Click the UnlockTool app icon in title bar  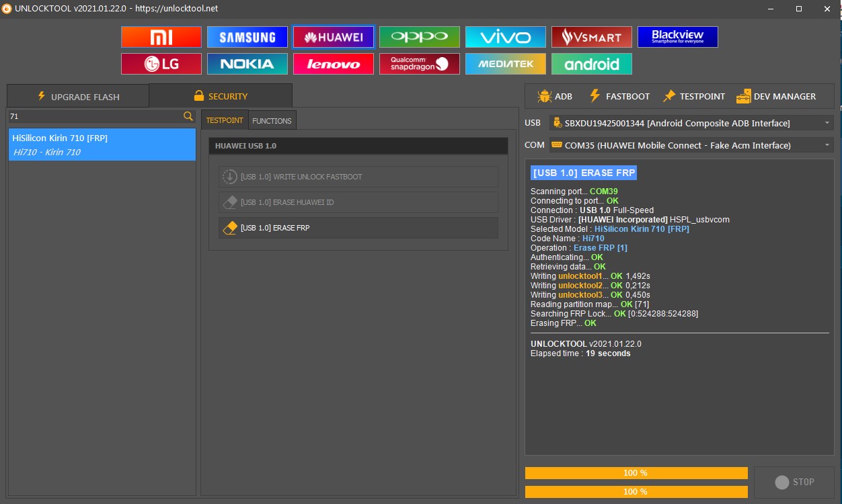tap(7, 9)
